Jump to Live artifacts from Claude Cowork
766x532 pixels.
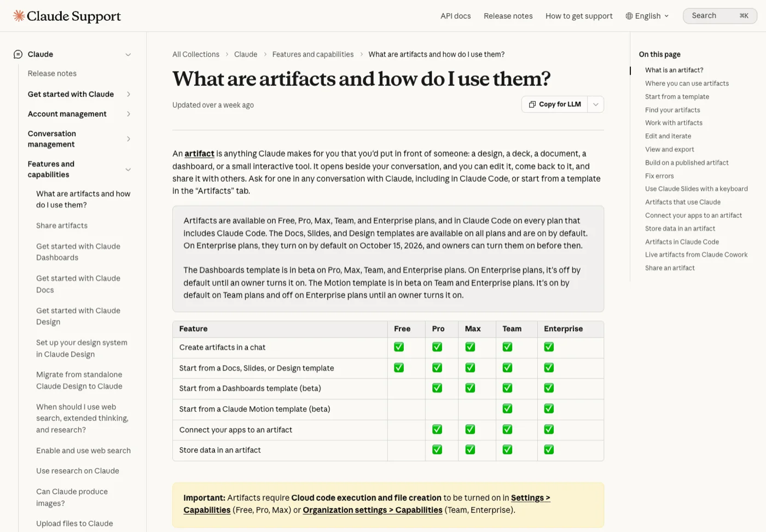pos(696,255)
